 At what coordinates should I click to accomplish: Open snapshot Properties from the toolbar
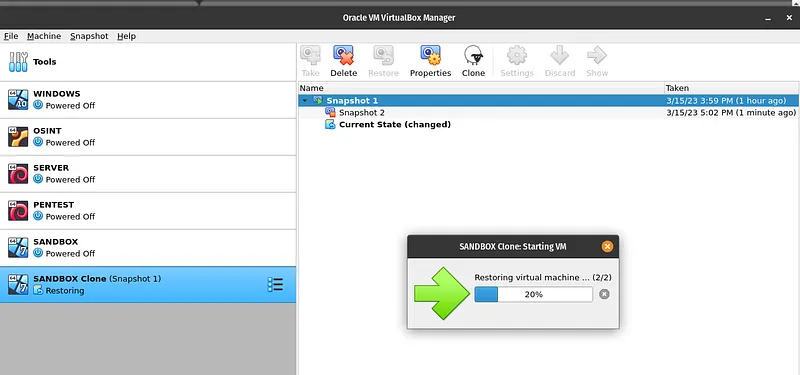click(430, 55)
